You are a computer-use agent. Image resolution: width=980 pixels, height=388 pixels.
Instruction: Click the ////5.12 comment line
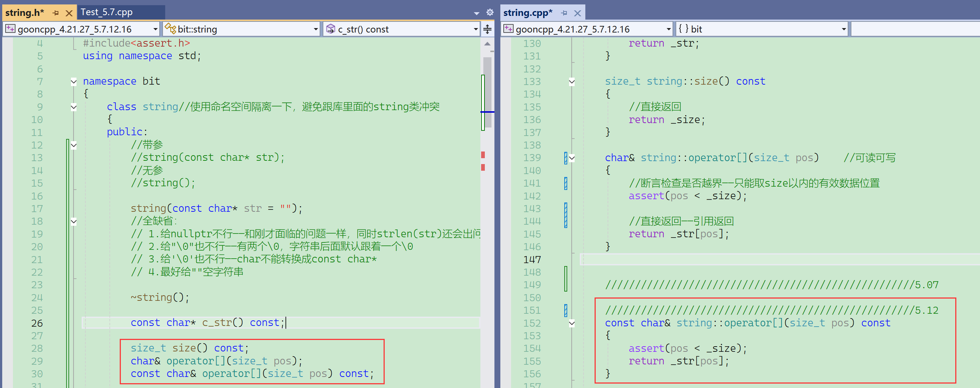(x=772, y=310)
